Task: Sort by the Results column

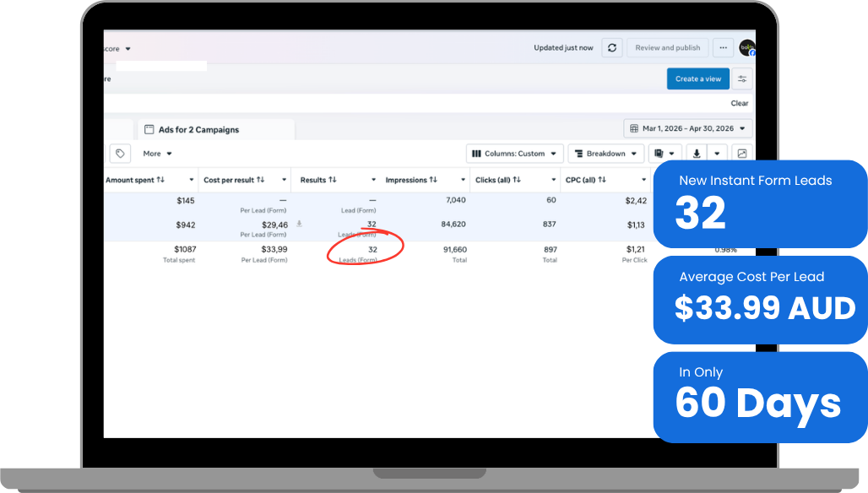Action: point(318,180)
